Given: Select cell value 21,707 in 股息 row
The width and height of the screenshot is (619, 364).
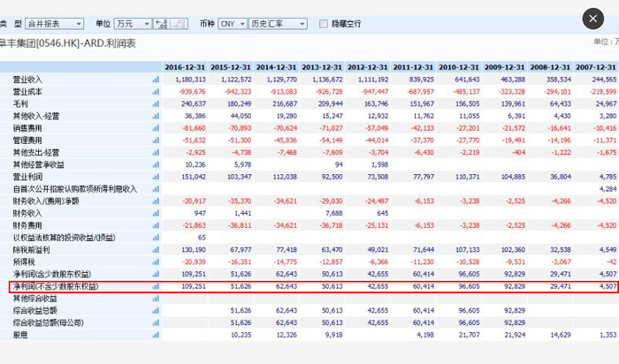Looking at the screenshot, I should coord(470,335).
